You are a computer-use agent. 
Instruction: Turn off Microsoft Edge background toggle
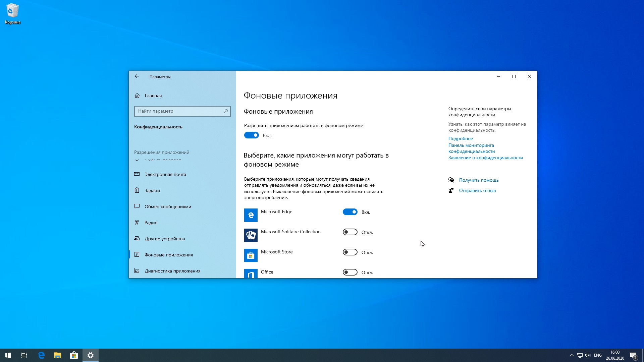click(350, 212)
